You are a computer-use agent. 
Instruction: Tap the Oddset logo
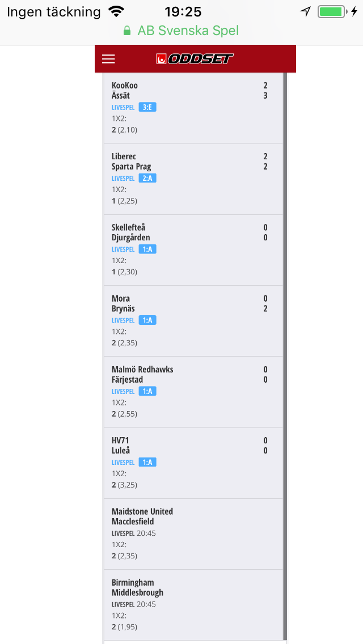click(x=195, y=59)
